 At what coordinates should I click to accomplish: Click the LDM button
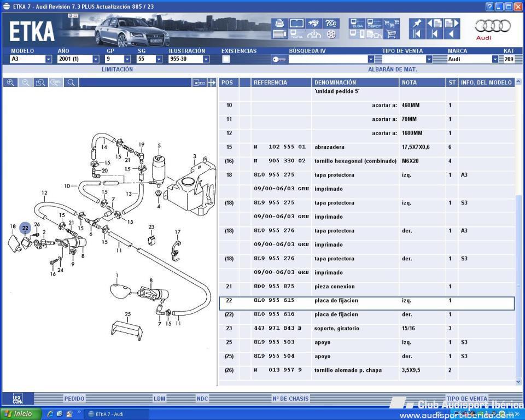(x=159, y=399)
